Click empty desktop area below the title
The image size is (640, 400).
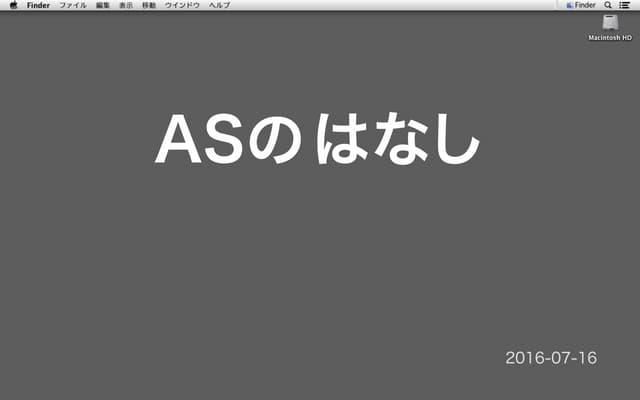(320, 260)
